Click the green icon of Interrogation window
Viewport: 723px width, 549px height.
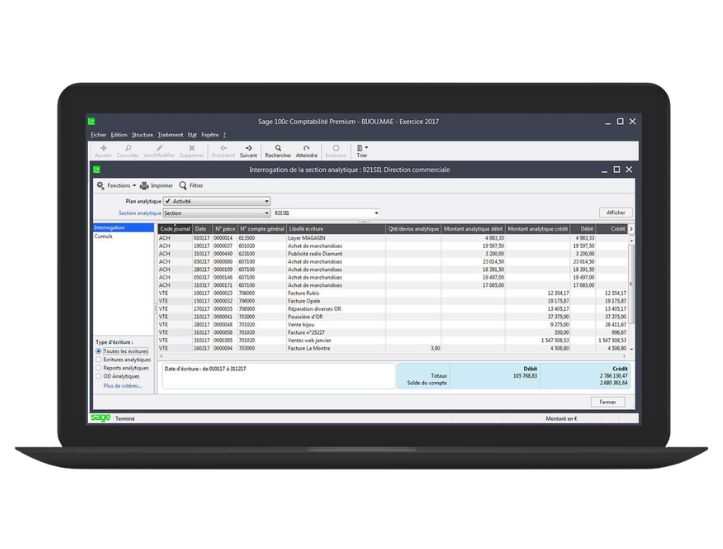pos(97,170)
